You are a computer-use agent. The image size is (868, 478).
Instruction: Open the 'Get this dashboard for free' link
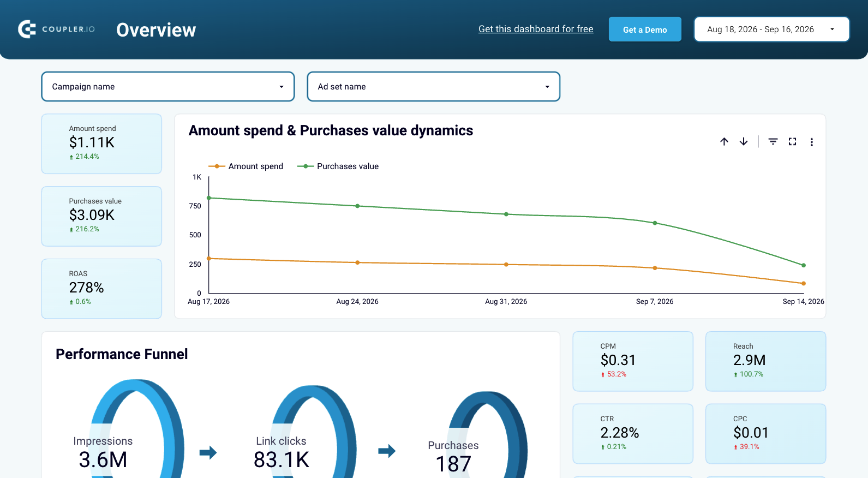pyautogui.click(x=536, y=29)
